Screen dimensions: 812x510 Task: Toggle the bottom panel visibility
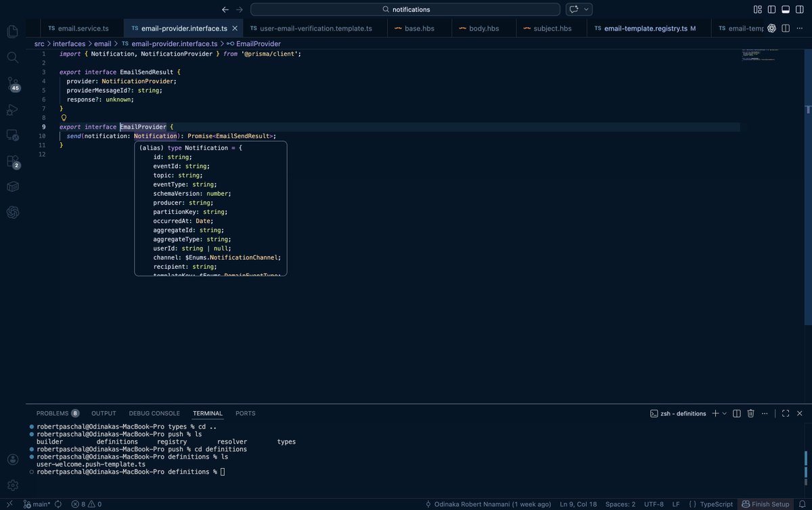tap(786, 9)
